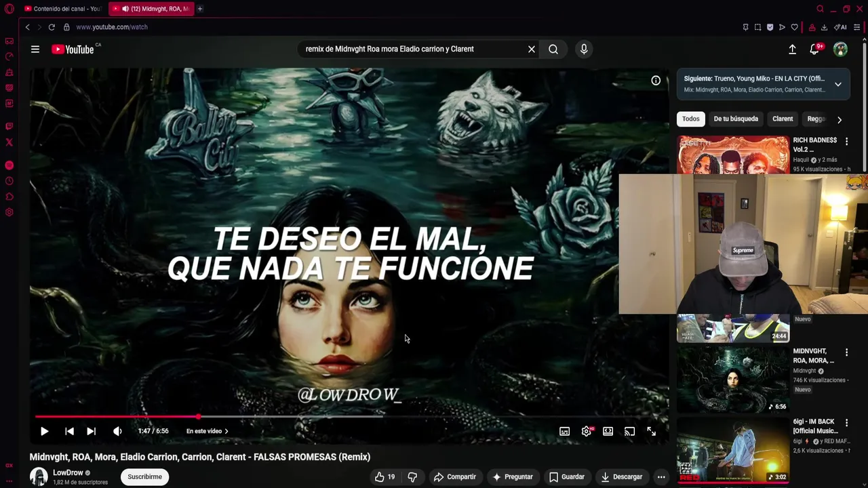Open Twitch in the Opera sidebar
Screen dimensions: 868x488
point(9,127)
